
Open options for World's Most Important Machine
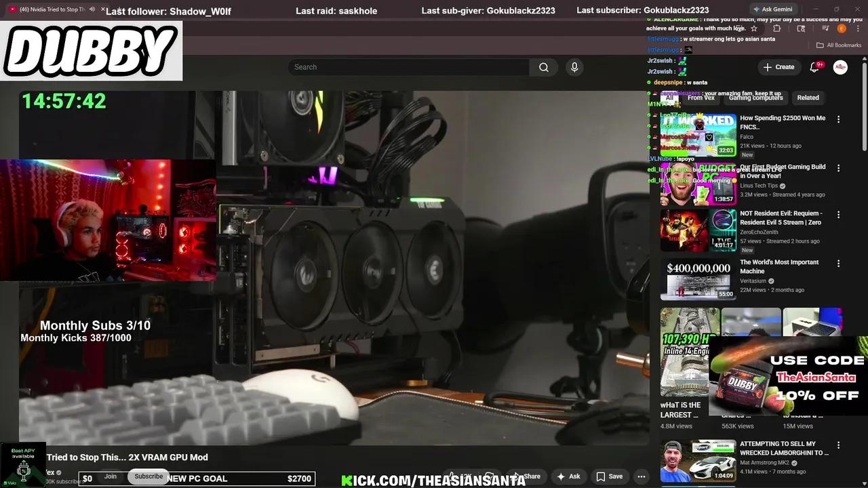pyautogui.click(x=838, y=264)
